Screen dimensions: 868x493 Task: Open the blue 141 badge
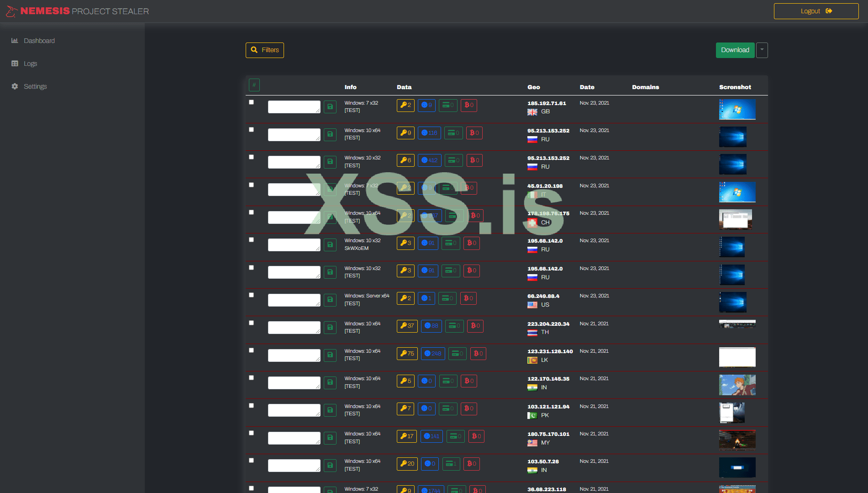pos(431,436)
